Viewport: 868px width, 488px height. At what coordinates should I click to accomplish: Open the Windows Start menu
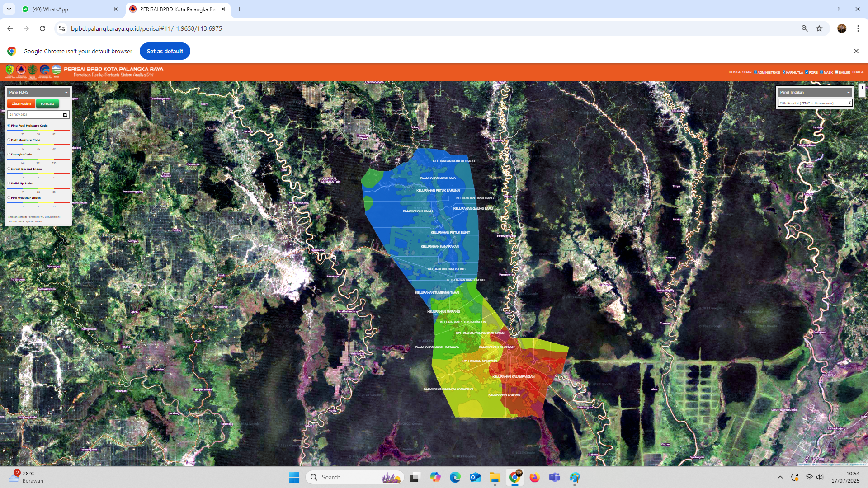[x=294, y=477]
